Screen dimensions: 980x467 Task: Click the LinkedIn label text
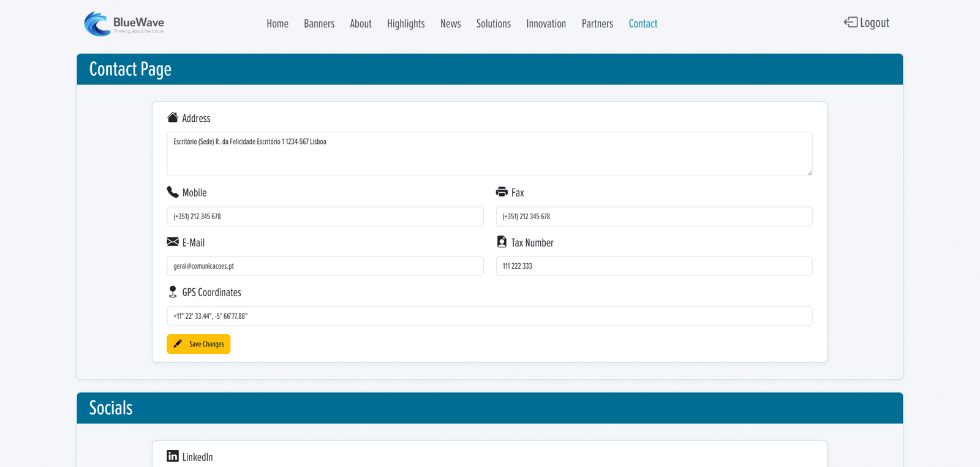tap(198, 457)
